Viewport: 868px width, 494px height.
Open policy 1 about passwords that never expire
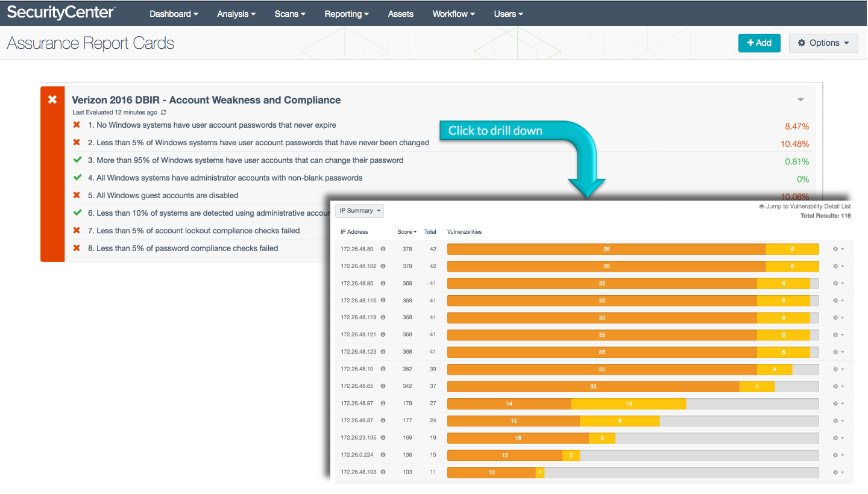pyautogui.click(x=212, y=125)
